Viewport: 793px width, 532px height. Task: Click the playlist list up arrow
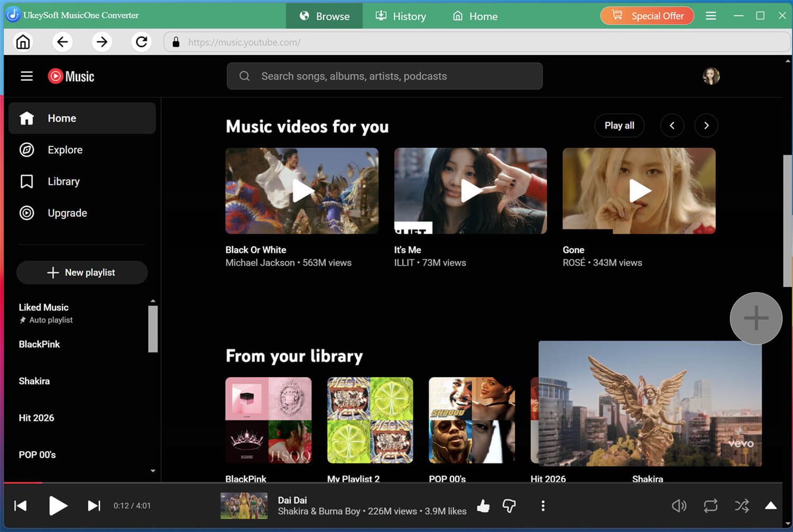pyautogui.click(x=153, y=301)
